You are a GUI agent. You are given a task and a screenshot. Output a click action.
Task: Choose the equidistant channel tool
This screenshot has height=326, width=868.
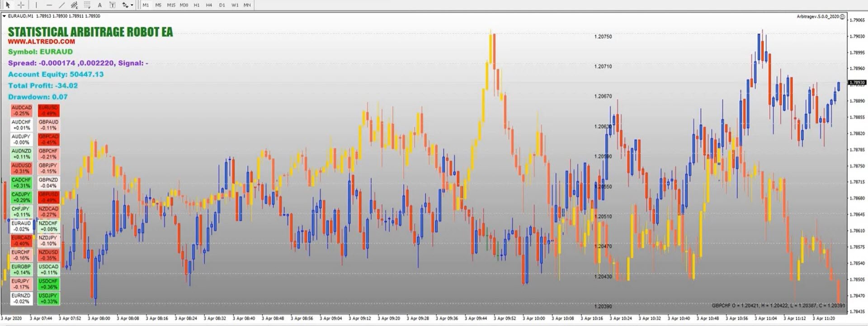(x=75, y=5)
